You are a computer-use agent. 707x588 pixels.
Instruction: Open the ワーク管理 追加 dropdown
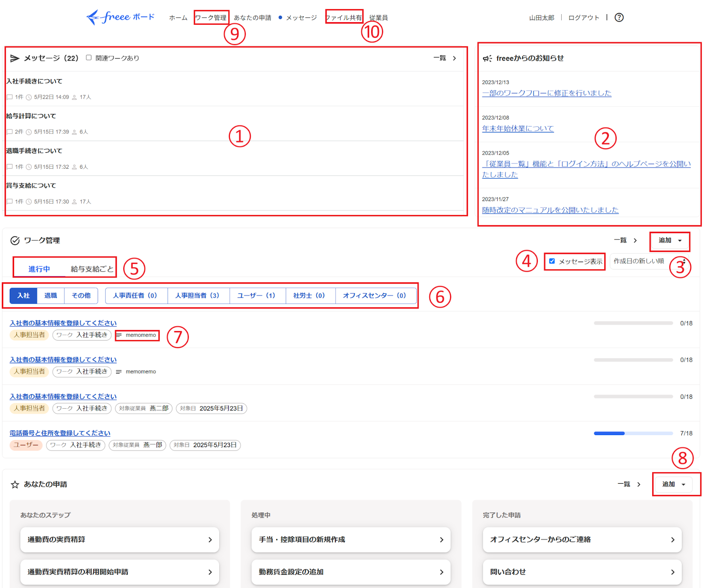point(670,241)
